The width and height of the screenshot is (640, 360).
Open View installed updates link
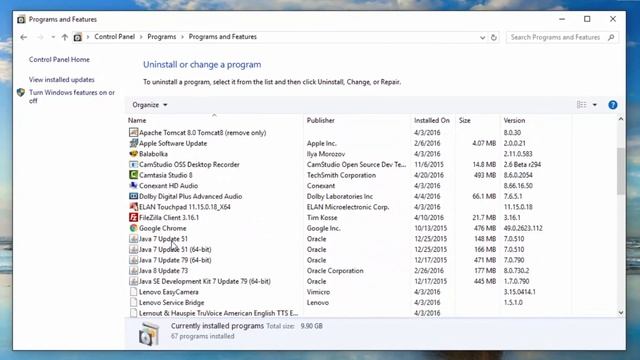point(62,80)
